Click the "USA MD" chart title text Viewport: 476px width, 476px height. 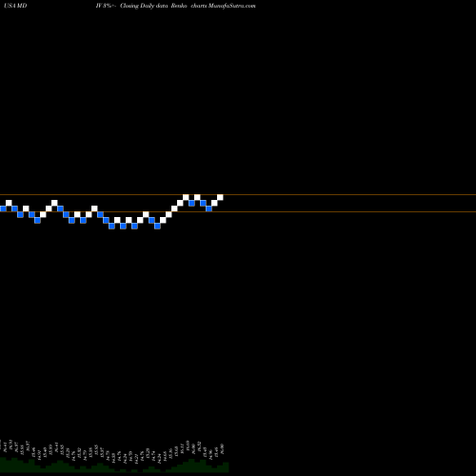pos(15,6)
